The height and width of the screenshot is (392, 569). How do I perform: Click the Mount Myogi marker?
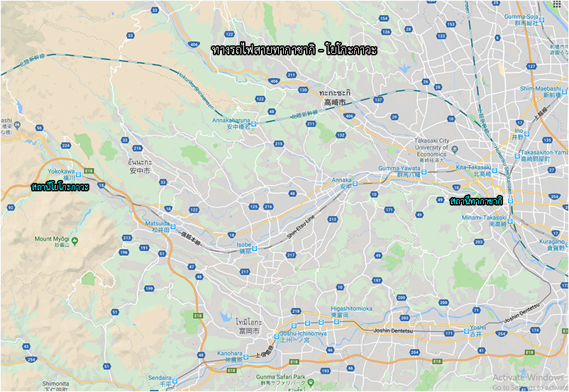tap(74, 240)
